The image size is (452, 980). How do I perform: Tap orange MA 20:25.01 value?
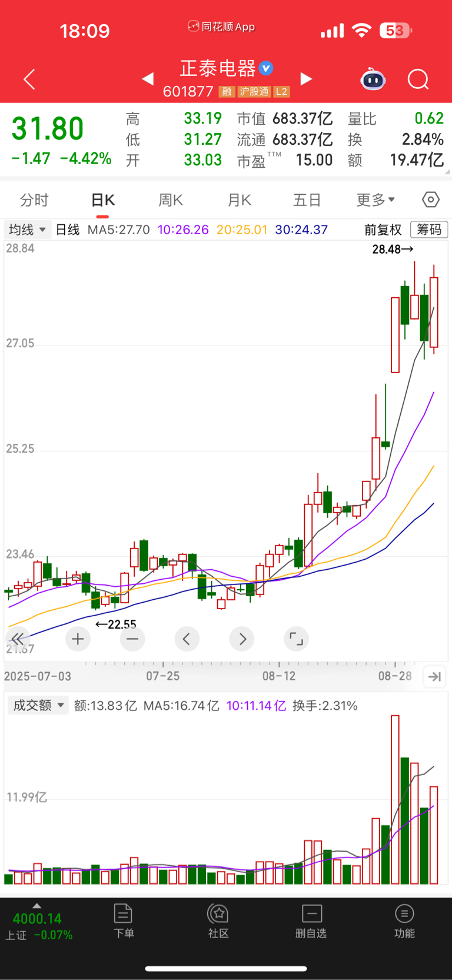(x=242, y=230)
